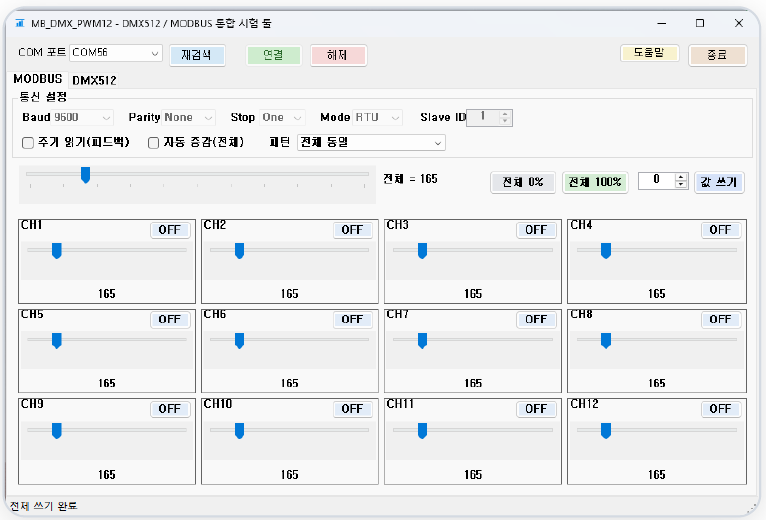This screenshot has width=766, height=520.
Task: Maximize the MB_DMX_PWM12 window
Action: pyautogui.click(x=700, y=23)
